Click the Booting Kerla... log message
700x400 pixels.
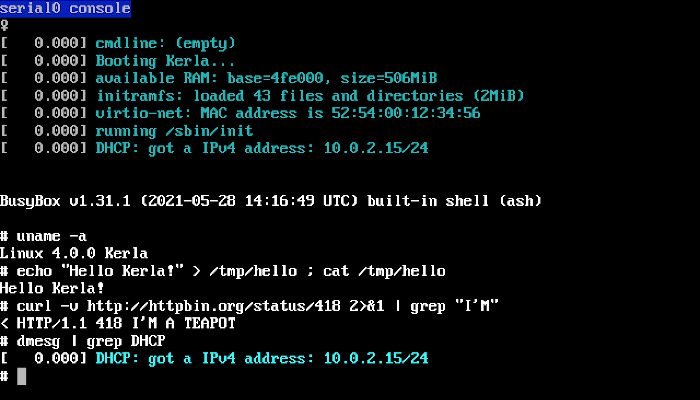click(157, 60)
